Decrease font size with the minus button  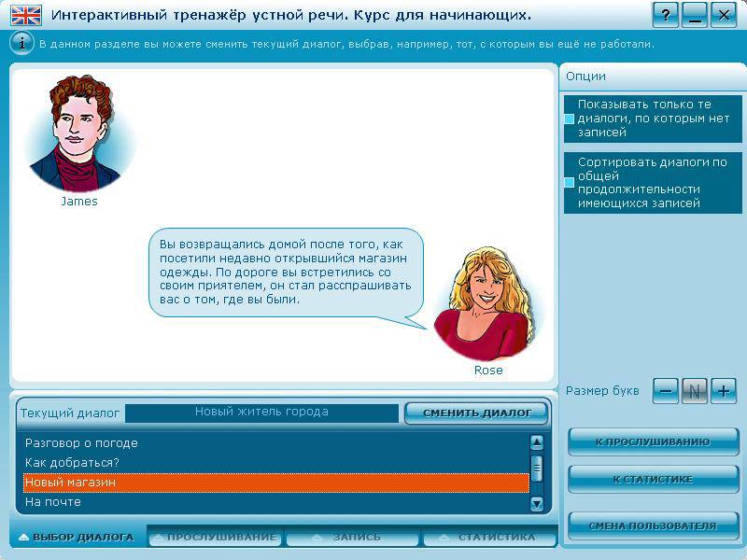(x=666, y=391)
